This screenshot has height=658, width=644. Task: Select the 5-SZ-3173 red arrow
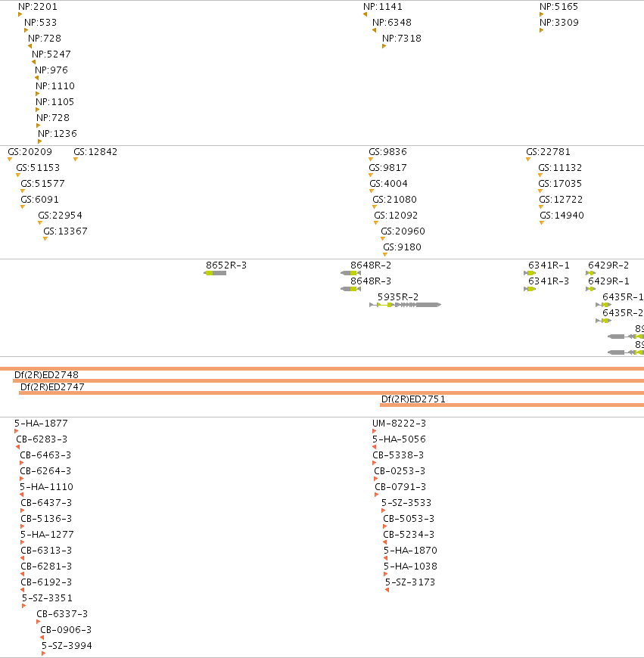(x=387, y=590)
